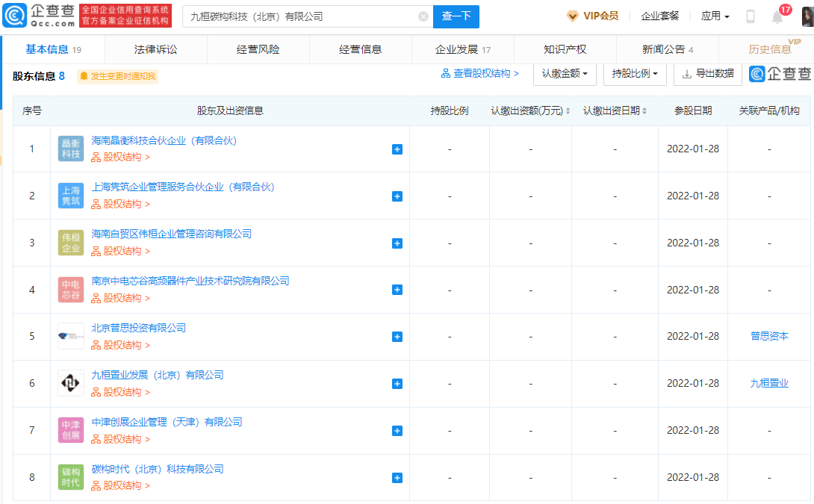Viewport: 814px width, 504px height.
Task: Open 股权结构 under 碳构时代
Action: (x=121, y=486)
